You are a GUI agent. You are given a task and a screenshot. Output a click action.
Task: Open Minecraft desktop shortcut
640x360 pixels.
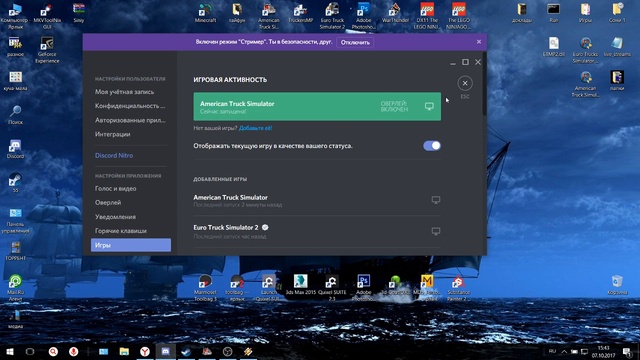tap(205, 13)
